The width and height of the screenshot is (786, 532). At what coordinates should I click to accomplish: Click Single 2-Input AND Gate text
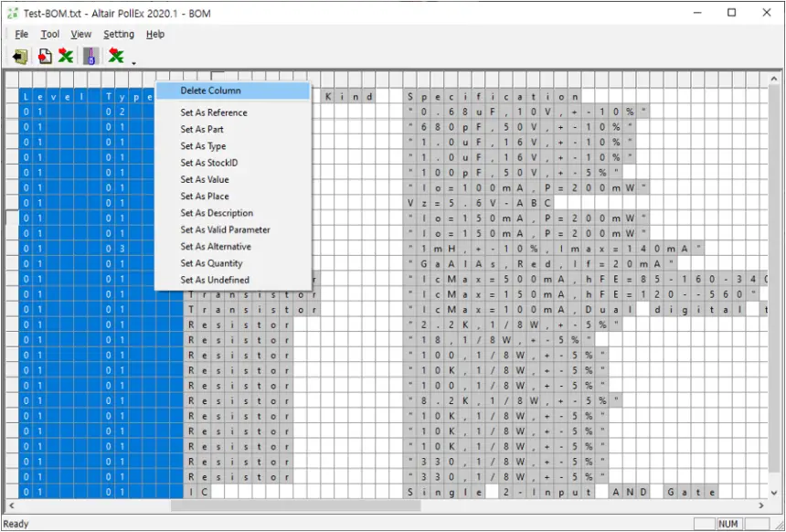561,492
